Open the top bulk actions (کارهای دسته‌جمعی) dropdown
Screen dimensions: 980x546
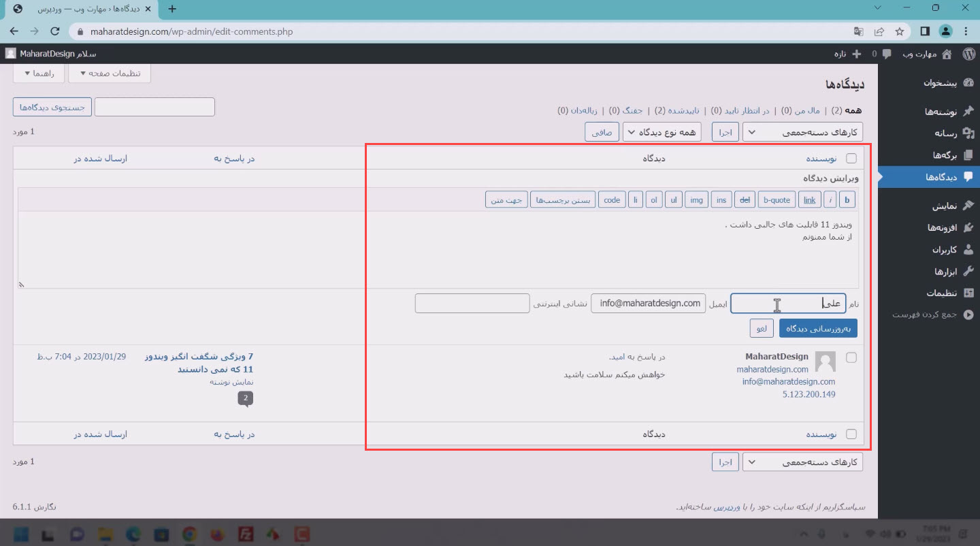coord(802,132)
